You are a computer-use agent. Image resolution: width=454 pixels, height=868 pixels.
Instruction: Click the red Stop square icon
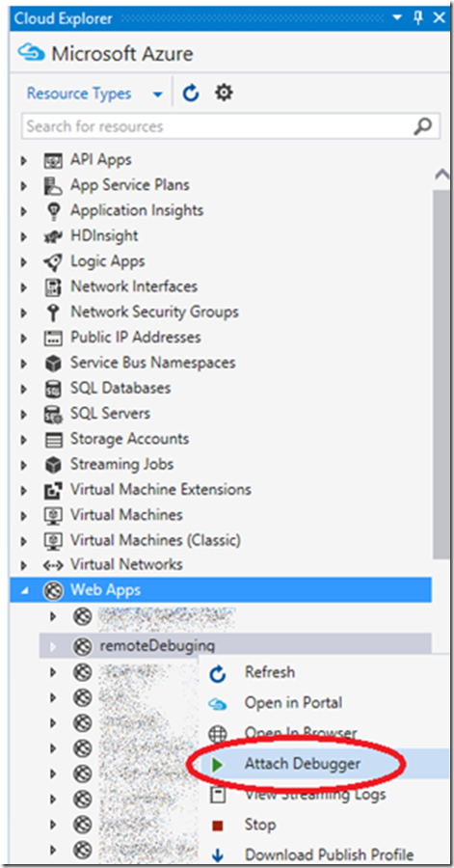pyautogui.click(x=218, y=826)
